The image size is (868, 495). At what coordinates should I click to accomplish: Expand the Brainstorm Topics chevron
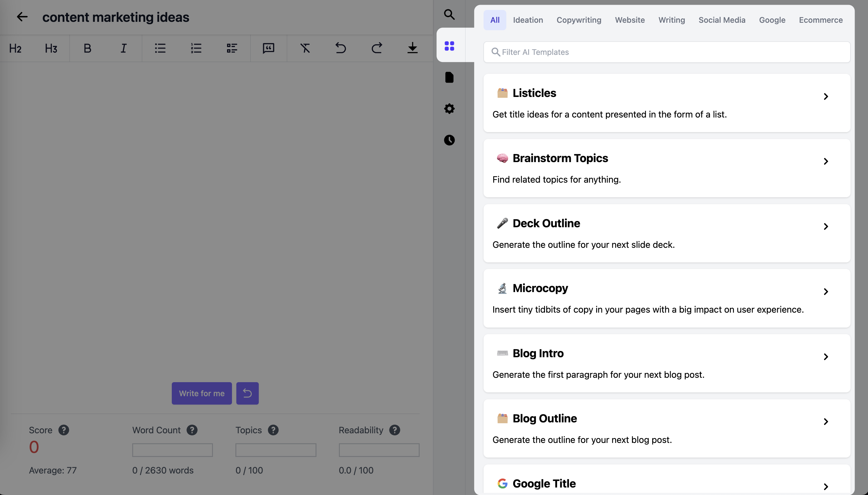pyautogui.click(x=826, y=161)
